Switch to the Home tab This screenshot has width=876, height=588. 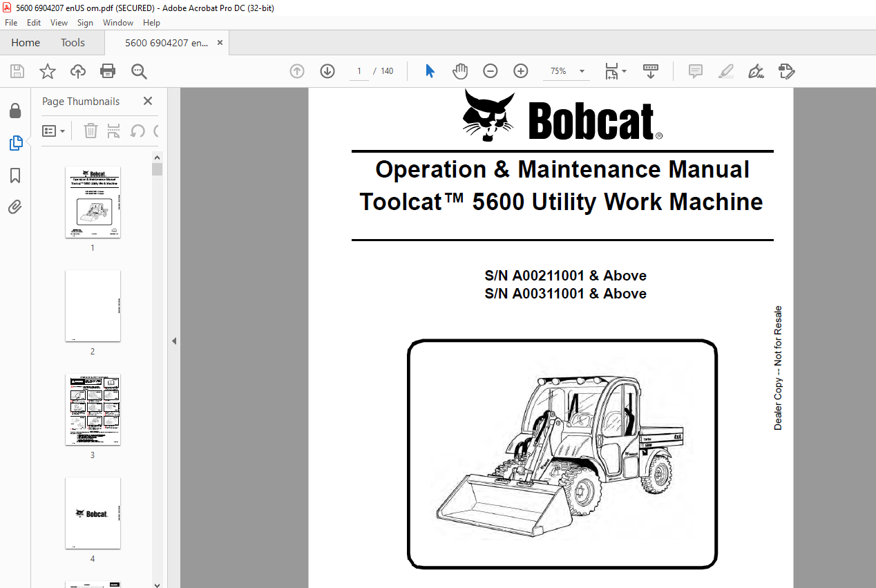click(x=26, y=43)
